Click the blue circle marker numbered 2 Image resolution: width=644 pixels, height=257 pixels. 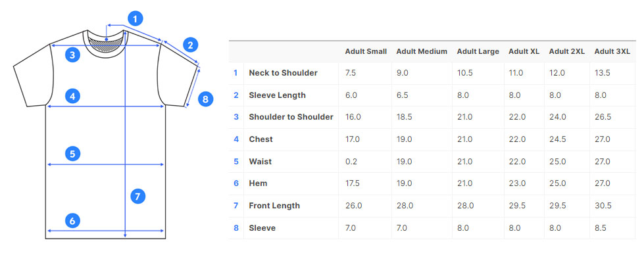click(190, 45)
